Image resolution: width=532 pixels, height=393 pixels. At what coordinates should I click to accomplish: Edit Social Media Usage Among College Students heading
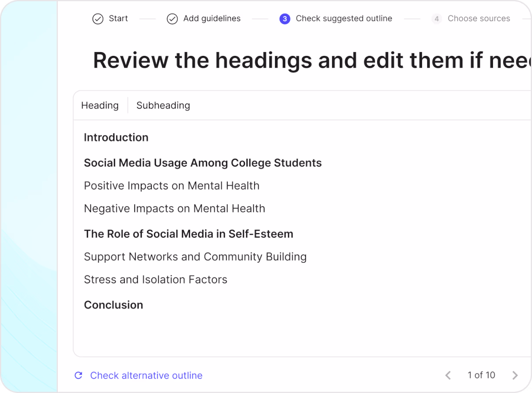point(203,163)
